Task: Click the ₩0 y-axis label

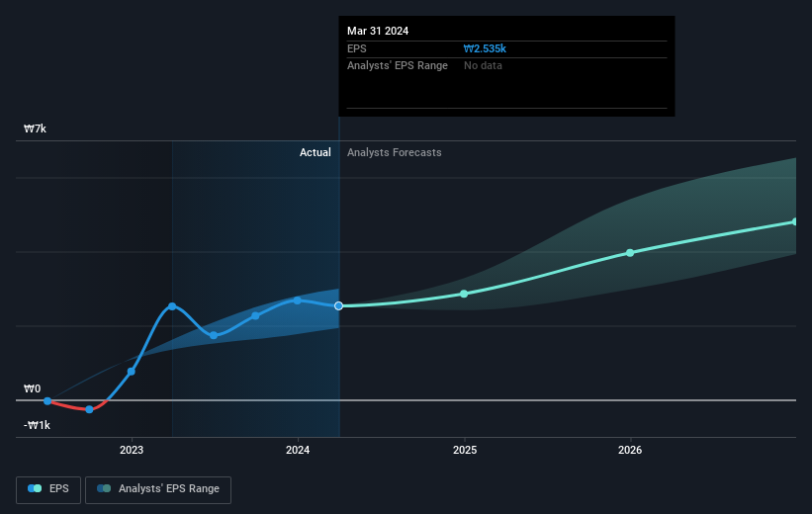Action: click(x=32, y=388)
